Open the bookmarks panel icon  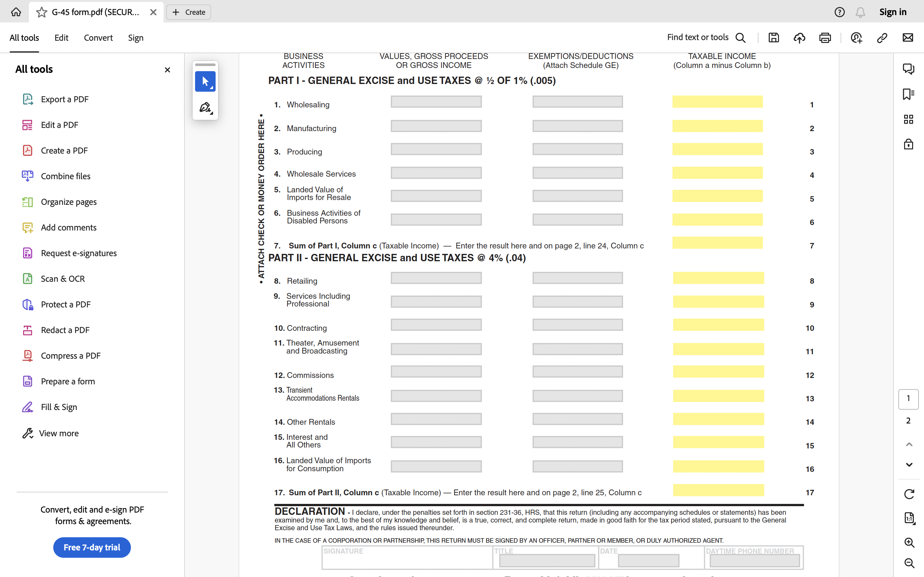(x=908, y=94)
